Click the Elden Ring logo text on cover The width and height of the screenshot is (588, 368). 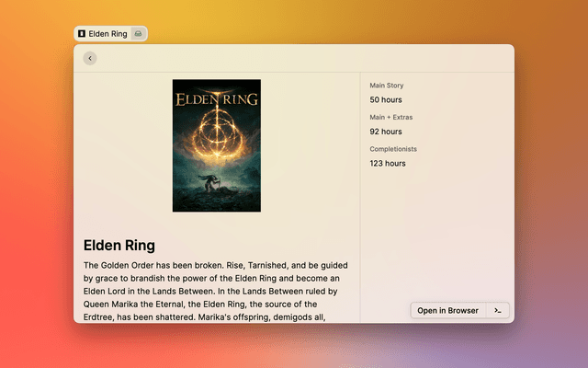217,95
